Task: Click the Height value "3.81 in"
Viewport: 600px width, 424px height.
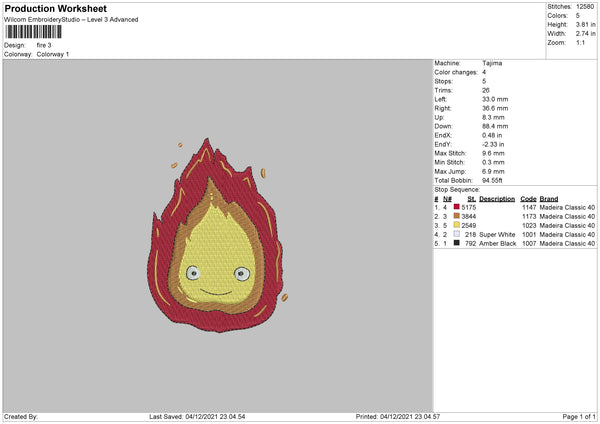Action: click(585, 24)
